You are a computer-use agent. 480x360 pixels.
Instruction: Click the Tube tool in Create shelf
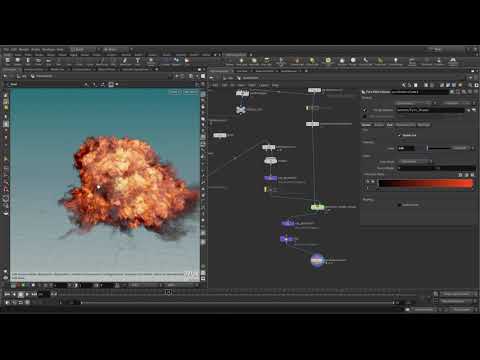(28, 61)
